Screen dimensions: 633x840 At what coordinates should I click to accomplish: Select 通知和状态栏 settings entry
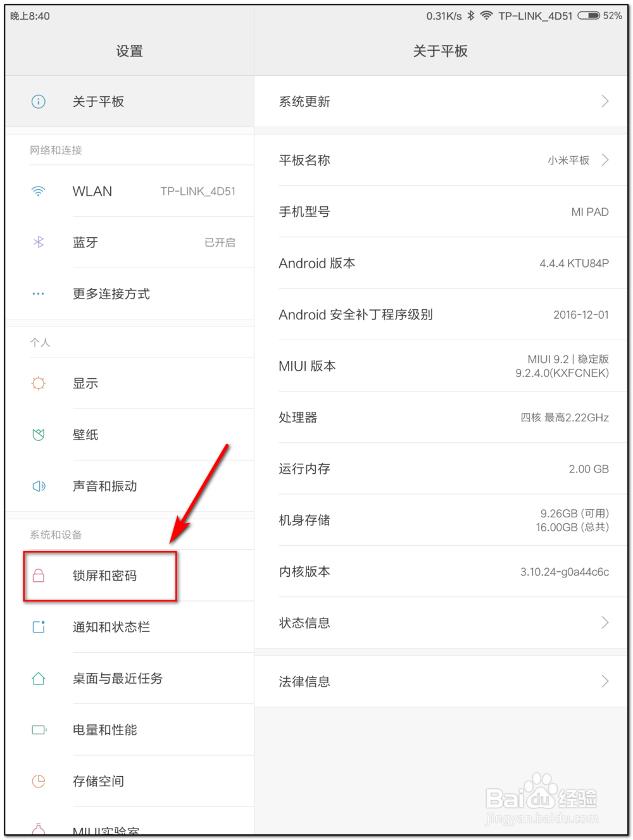point(111,627)
